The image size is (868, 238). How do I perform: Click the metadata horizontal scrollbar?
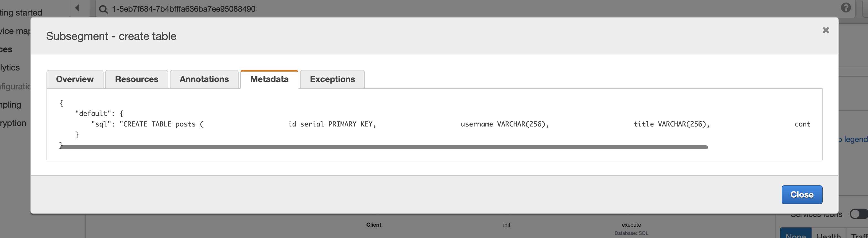[x=384, y=147]
